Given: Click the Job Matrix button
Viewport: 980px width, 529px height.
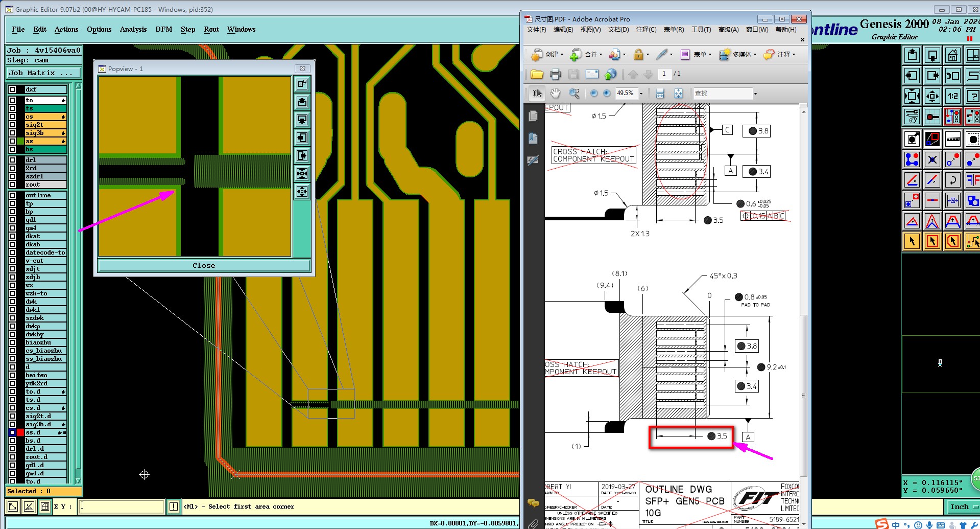Looking at the screenshot, I should [43, 73].
